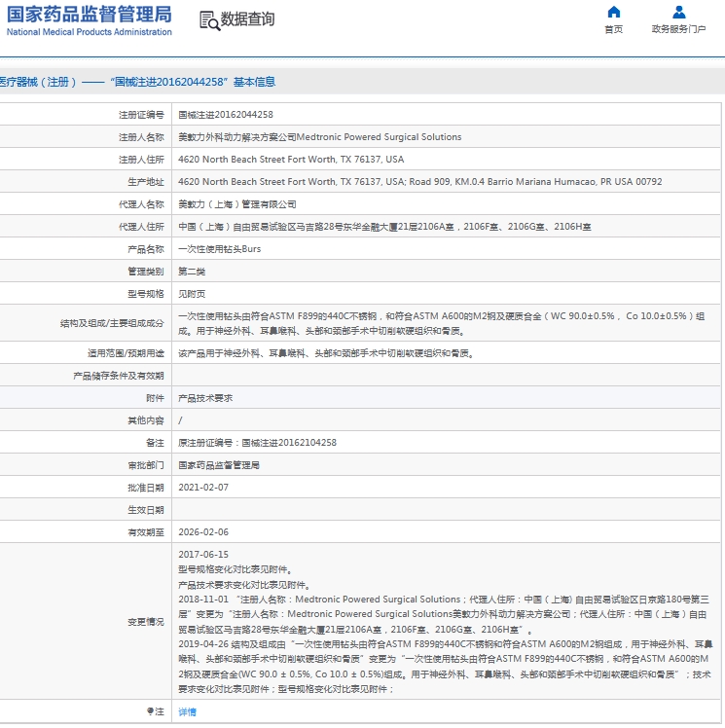Screen dimensions: 725x728
Task: Click the remark 原注册证编号：国械注进20162104258
Action: (x=257, y=443)
